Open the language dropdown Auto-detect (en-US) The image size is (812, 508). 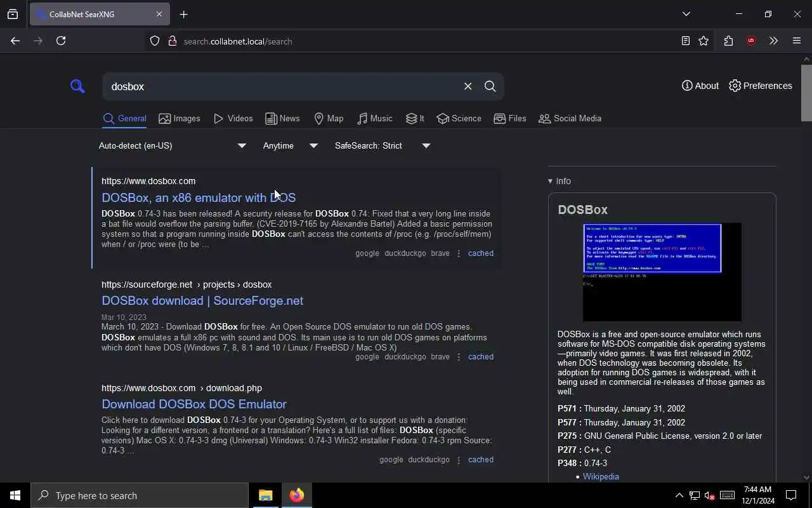(x=173, y=146)
